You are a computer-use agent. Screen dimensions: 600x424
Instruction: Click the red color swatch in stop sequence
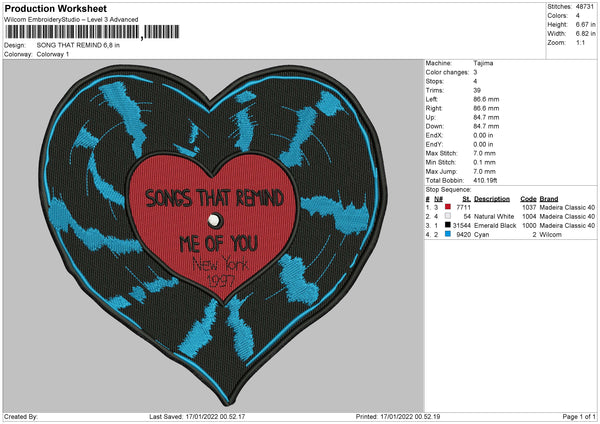pyautogui.click(x=448, y=207)
